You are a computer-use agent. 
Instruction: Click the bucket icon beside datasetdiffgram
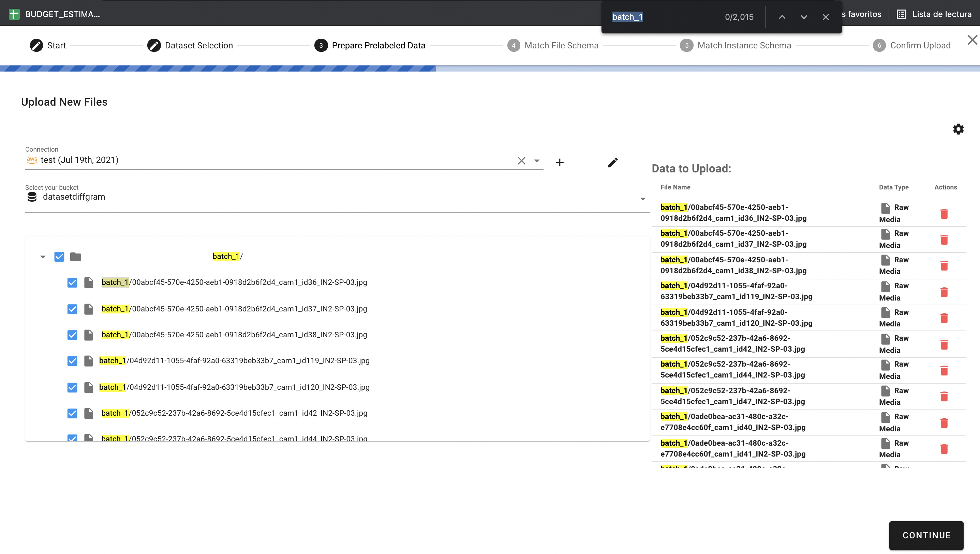pos(32,196)
